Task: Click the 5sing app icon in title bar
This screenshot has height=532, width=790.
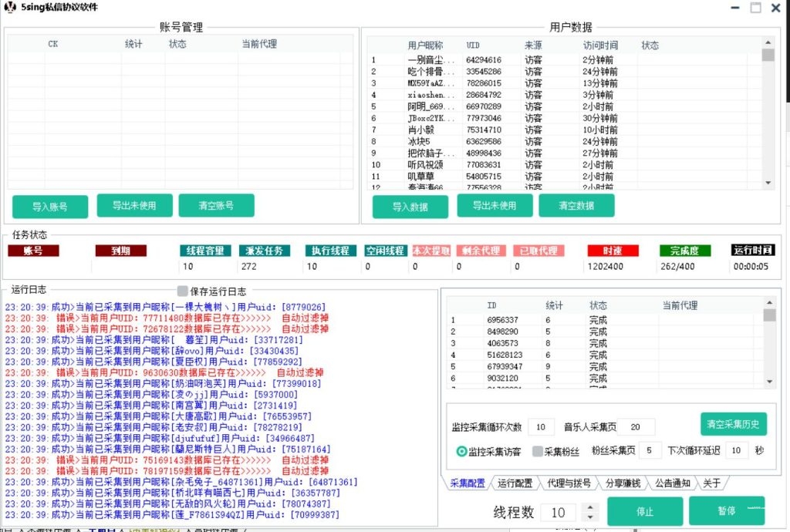Action: [x=9, y=8]
